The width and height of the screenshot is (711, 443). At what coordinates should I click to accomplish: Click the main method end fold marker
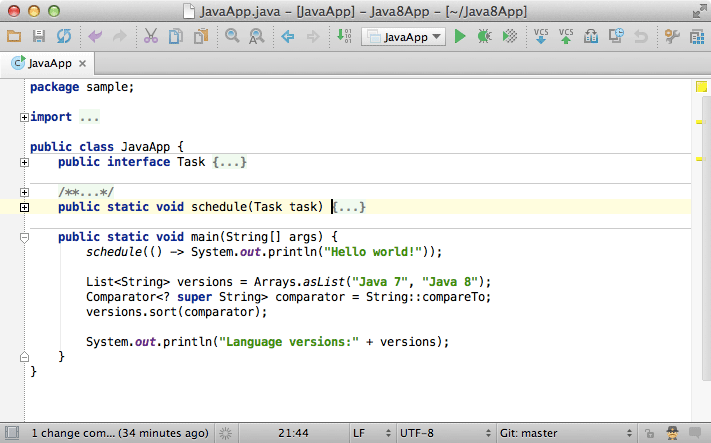pos(24,357)
